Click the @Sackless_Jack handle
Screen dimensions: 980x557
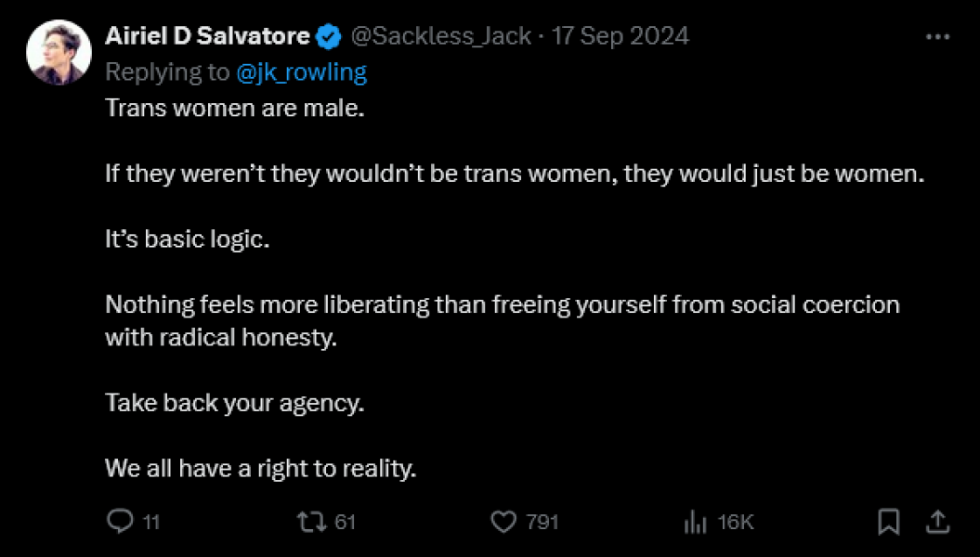[440, 37]
